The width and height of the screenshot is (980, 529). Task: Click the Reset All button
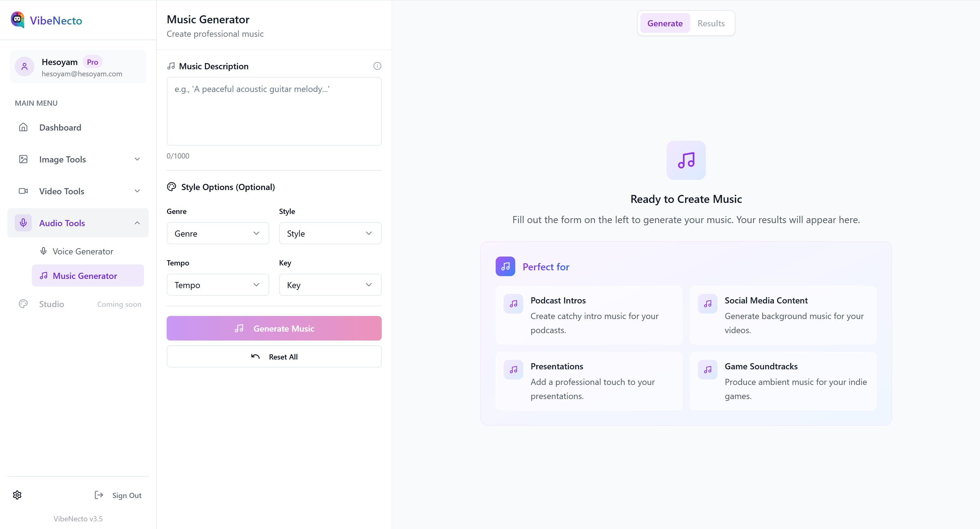274,356
